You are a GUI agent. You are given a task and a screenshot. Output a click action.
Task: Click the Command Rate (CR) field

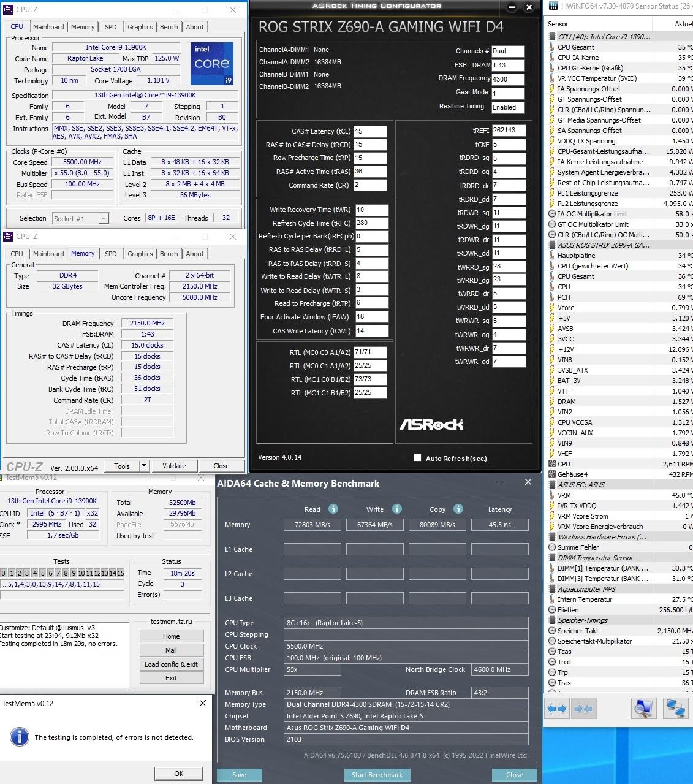click(x=370, y=185)
